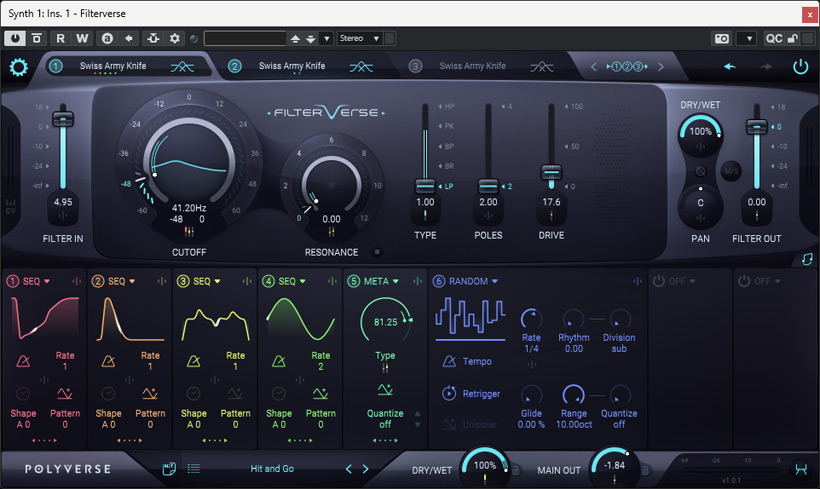Open filter 1 type browser icon
The image size is (820, 489).
coord(182,66)
